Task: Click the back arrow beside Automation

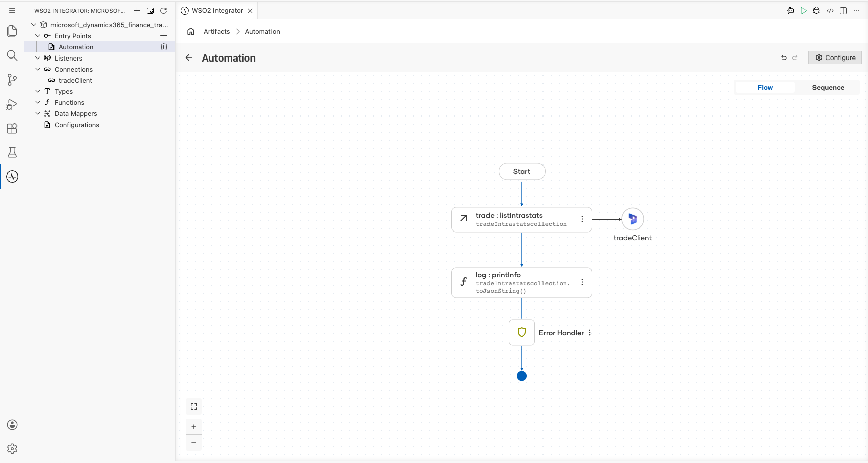Action: [x=189, y=57]
